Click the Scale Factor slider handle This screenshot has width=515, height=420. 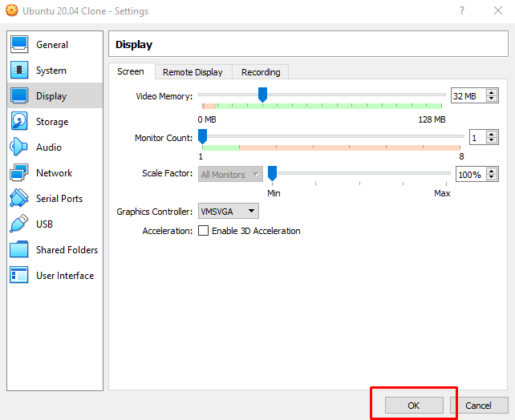coord(272,173)
